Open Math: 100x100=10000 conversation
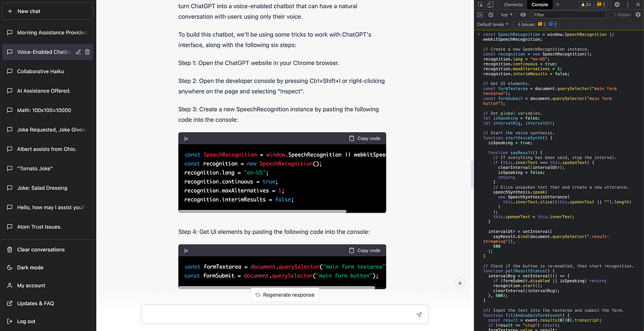 click(48, 110)
